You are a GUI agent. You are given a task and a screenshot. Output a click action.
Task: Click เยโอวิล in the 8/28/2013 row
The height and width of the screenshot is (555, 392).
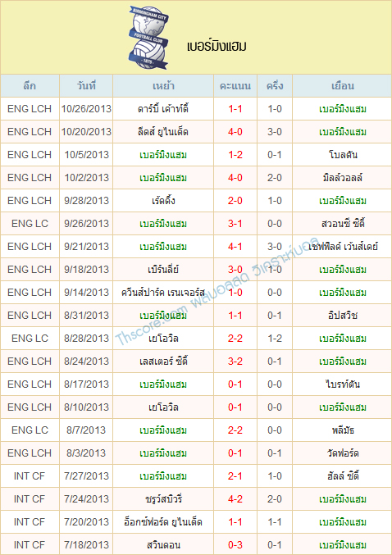click(x=163, y=339)
